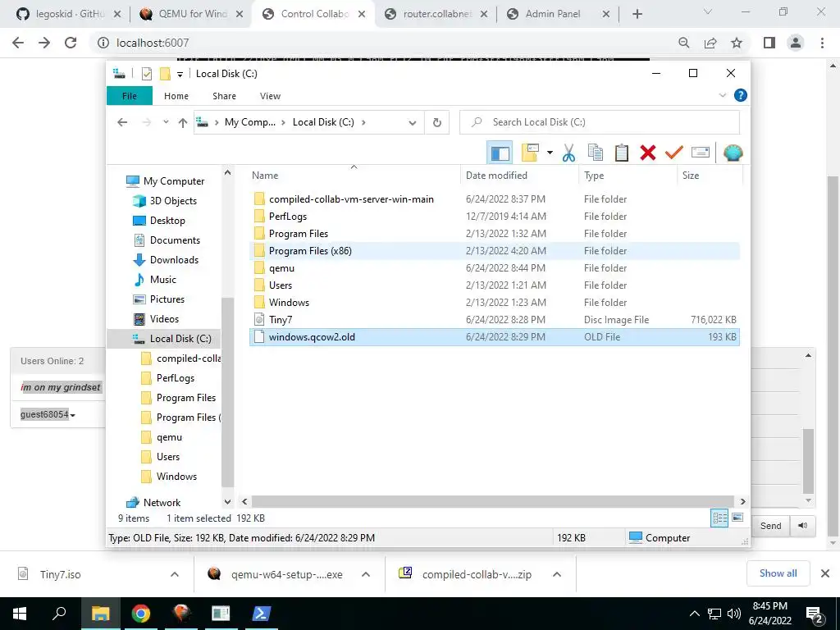
Task: Open dropdown arrow beside folder options icon
Action: coord(550,153)
